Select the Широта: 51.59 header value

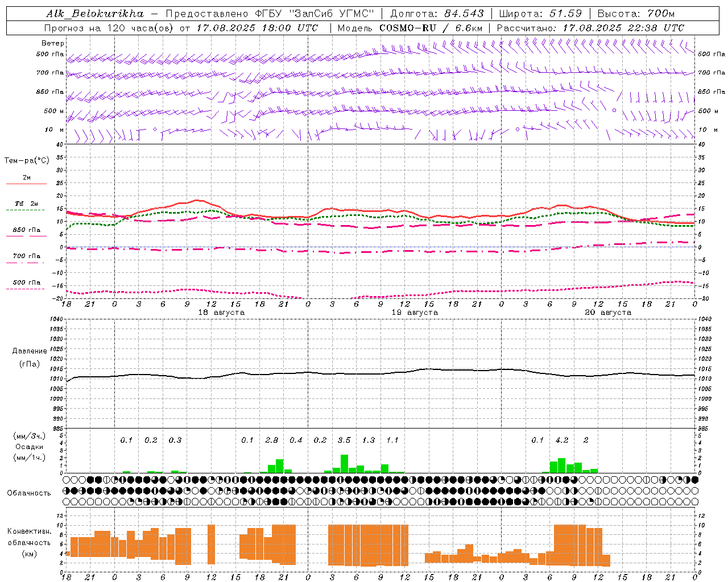540,14
